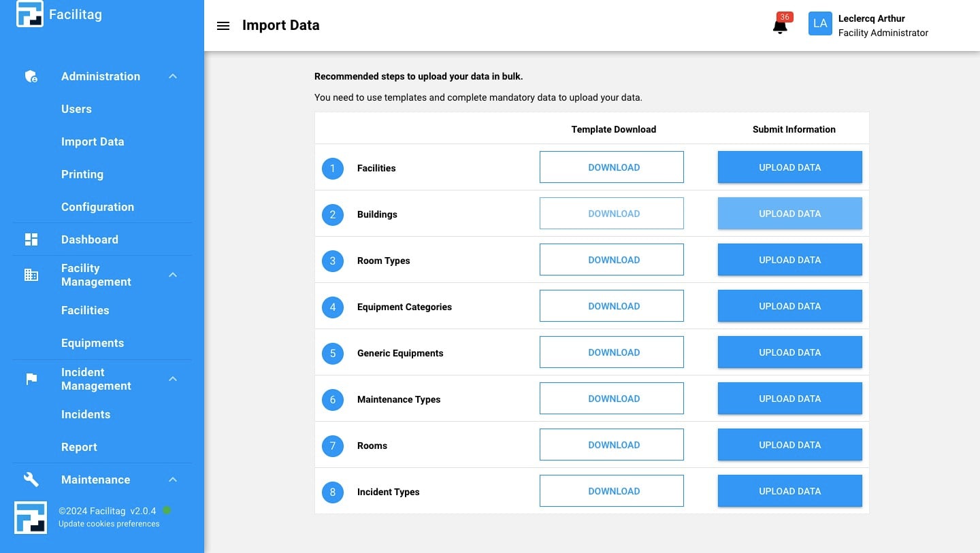Open Update cookies preferences link

tap(109, 524)
